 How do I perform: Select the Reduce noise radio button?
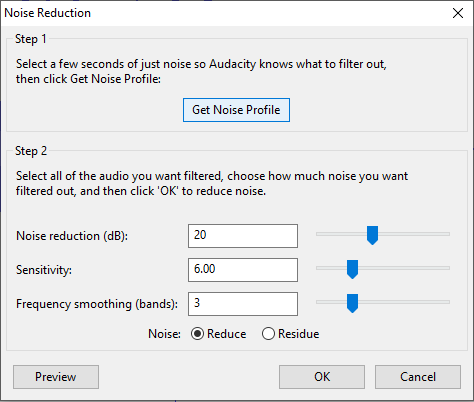[197, 334]
